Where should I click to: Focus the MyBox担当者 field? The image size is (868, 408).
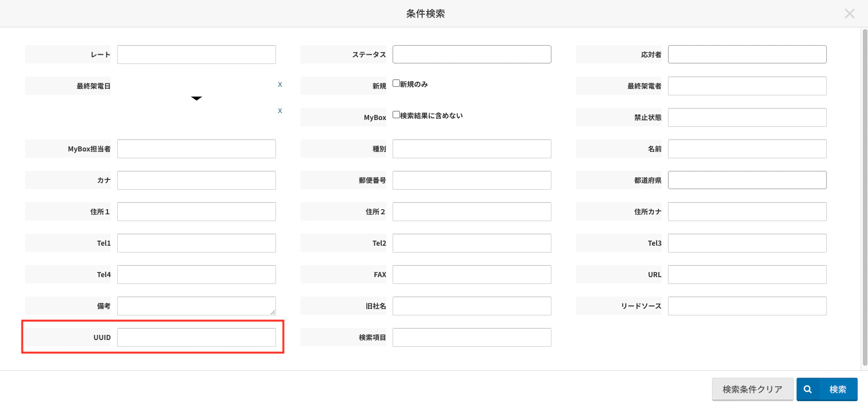coord(197,149)
